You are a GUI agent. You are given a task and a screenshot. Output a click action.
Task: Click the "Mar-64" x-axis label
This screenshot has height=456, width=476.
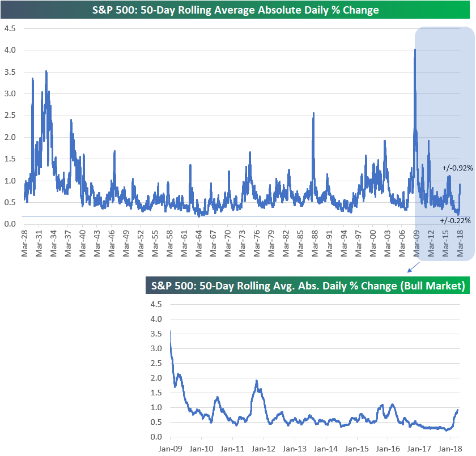(x=198, y=244)
